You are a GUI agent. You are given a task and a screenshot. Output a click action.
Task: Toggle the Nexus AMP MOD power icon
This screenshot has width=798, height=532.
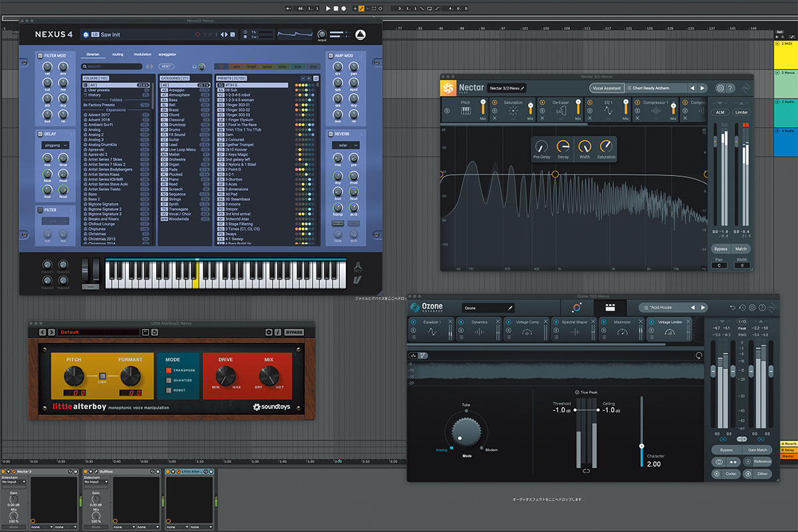pos(331,56)
